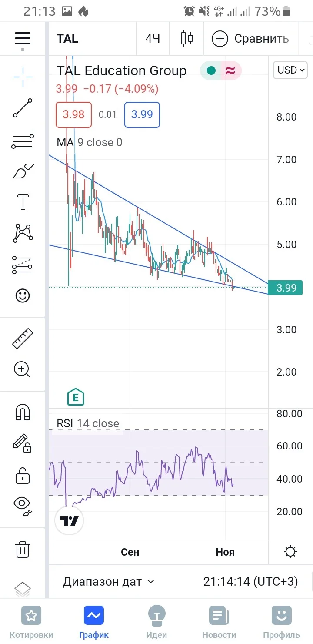The height and width of the screenshot is (644, 313).
Task: Expand the Диапазон дат date range
Action: [109, 581]
